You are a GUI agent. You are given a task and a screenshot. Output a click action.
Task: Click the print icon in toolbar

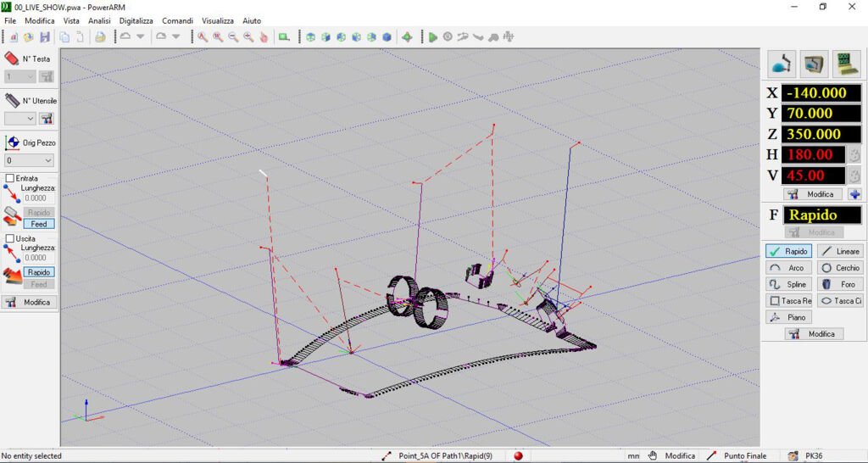(100, 37)
